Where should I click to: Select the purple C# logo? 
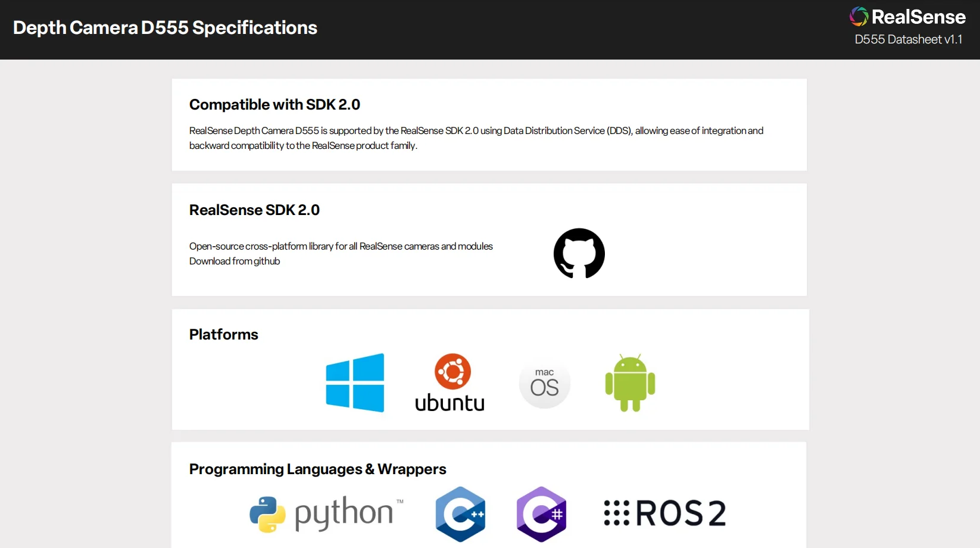tap(541, 513)
